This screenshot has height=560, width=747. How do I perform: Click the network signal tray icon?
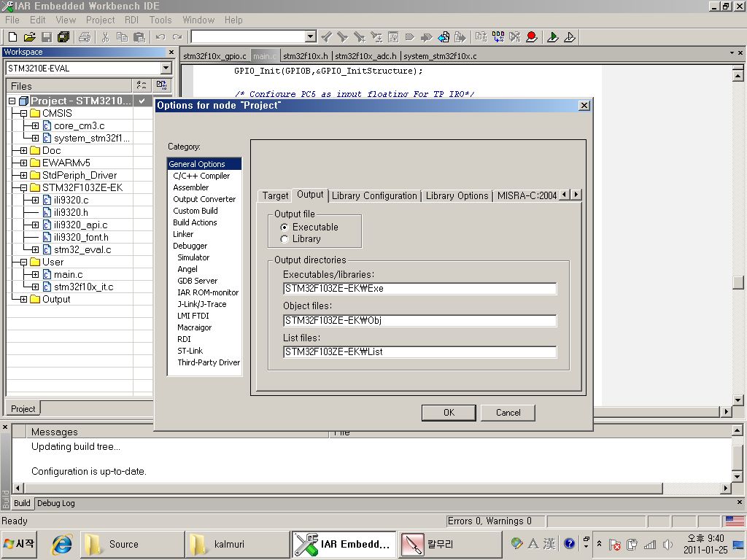pos(650,544)
